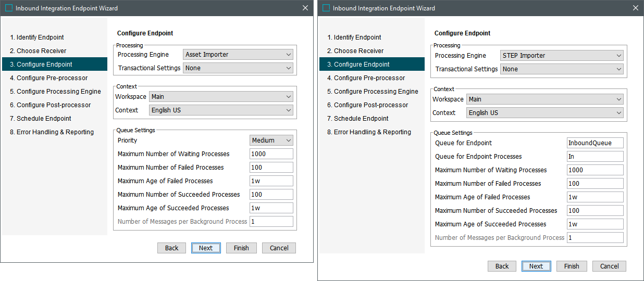Click Back in the STEP Importer wizard

click(502, 266)
